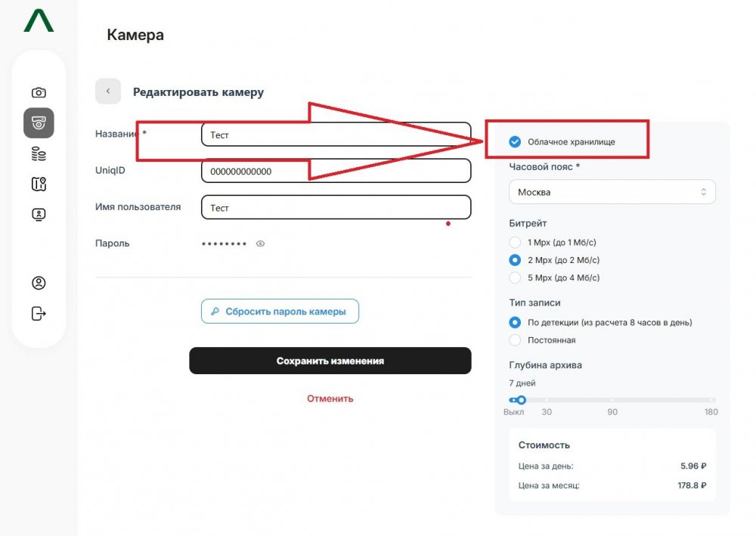Click Сохранить изменения button
Screen dimensions: 756x536
click(x=330, y=361)
